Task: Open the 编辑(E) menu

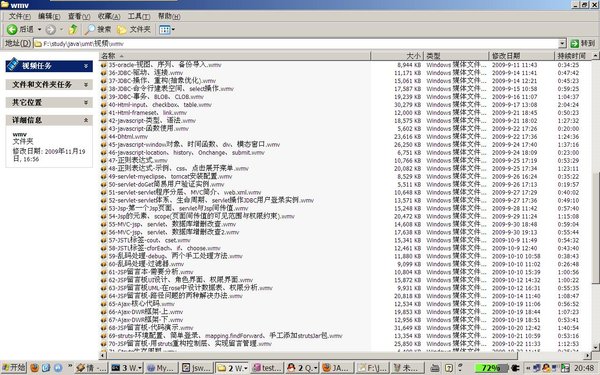Action: pyautogui.click(x=49, y=16)
